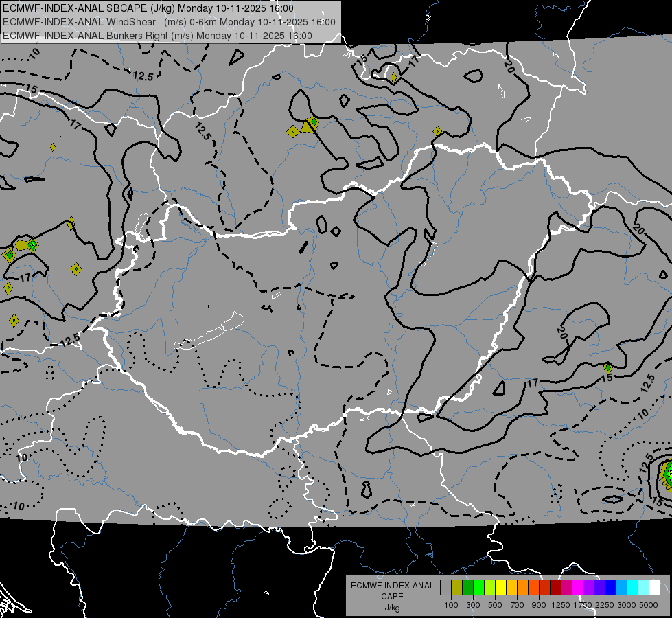The height and width of the screenshot is (618, 672).
Task: Click the gray swatch in CAPE legend
Action: (445, 587)
